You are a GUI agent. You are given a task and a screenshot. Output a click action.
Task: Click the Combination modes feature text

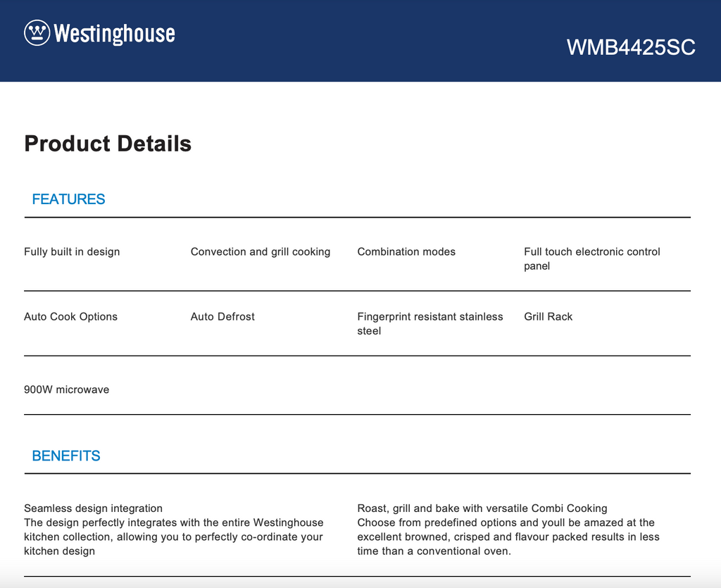[406, 252]
